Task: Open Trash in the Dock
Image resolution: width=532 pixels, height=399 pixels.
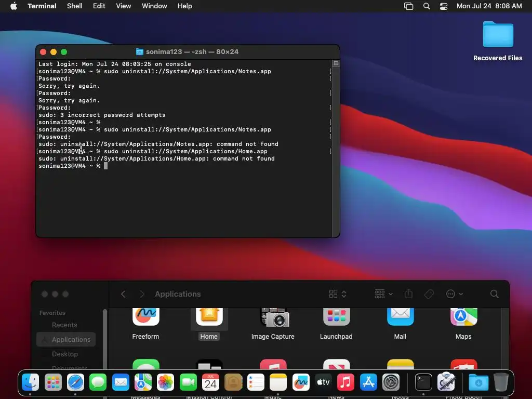Action: pyautogui.click(x=501, y=382)
